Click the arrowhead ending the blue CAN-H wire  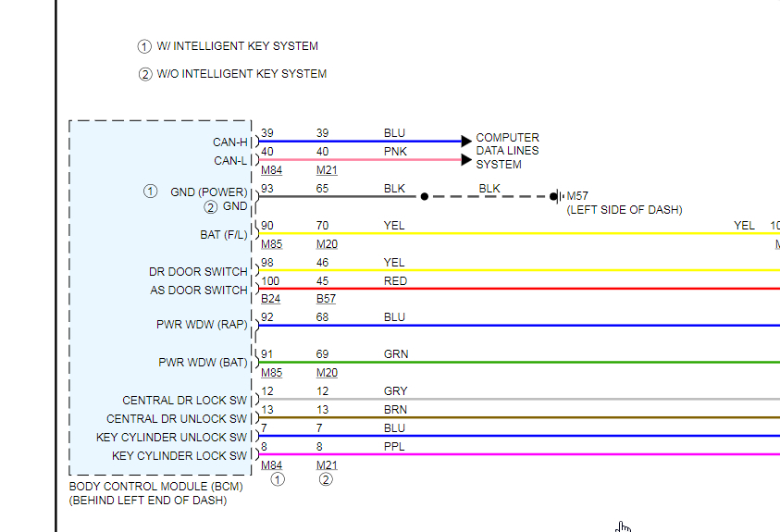point(466,142)
